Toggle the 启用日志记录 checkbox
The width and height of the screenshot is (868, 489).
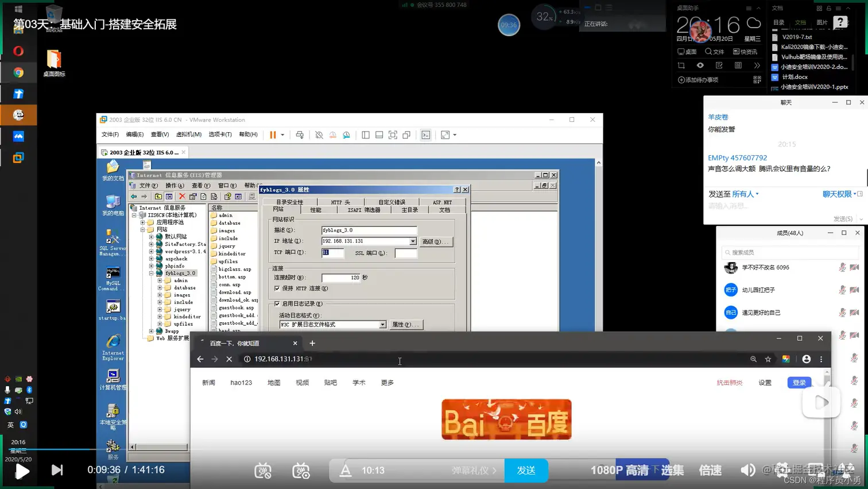click(x=277, y=303)
